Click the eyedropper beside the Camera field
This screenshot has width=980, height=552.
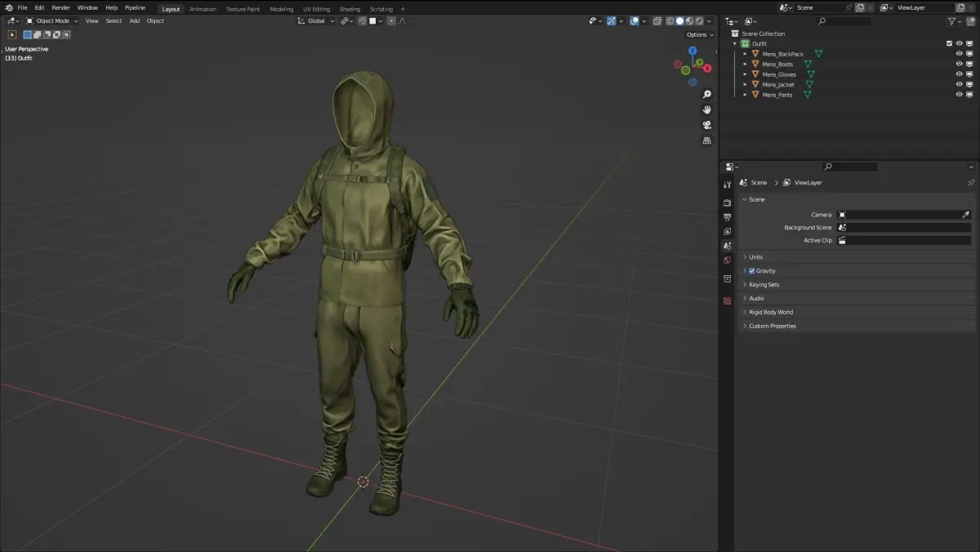tap(965, 215)
